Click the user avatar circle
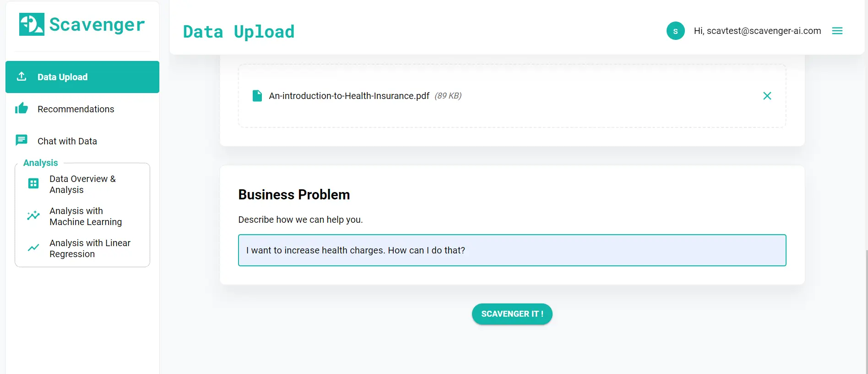 (675, 31)
